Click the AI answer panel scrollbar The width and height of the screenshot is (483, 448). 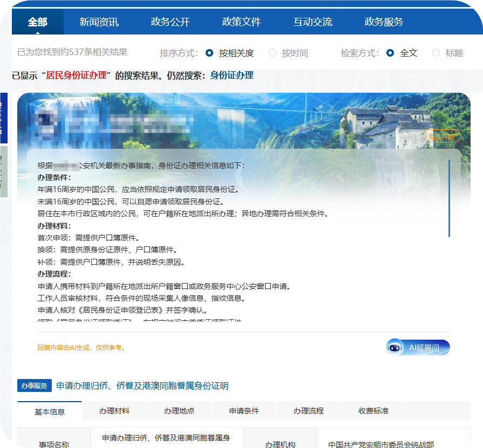[x=449, y=198]
